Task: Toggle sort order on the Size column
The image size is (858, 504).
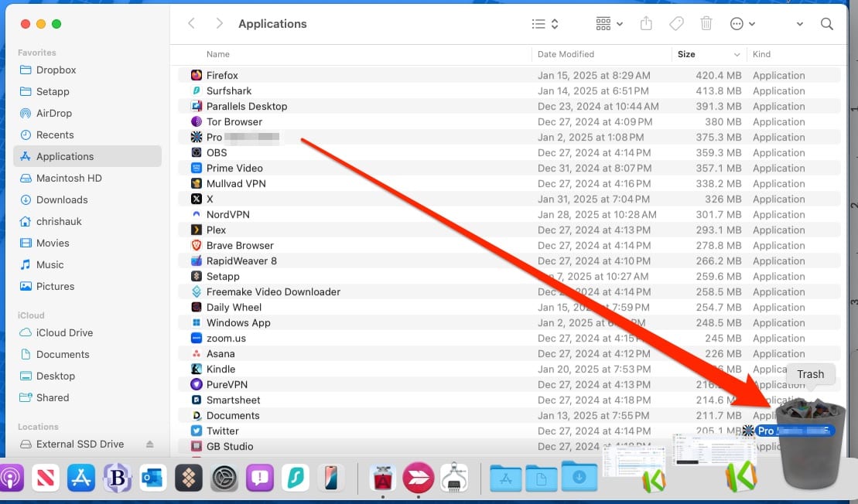Action: point(708,54)
